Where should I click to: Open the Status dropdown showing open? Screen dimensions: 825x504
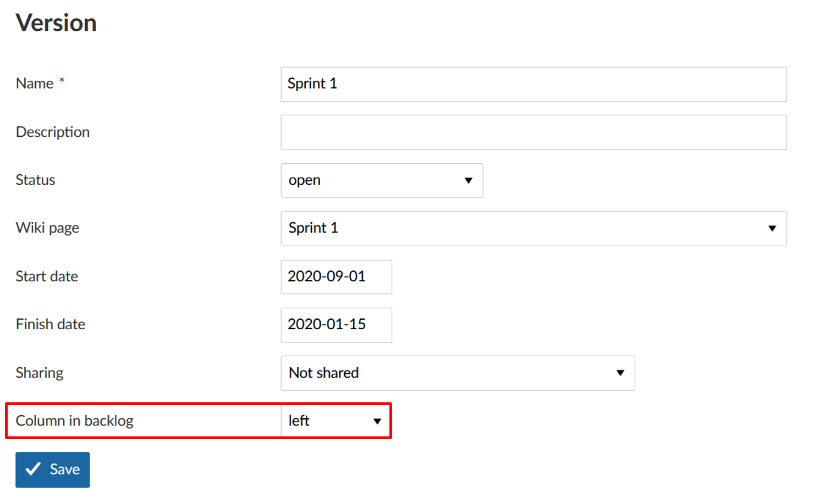(x=381, y=180)
